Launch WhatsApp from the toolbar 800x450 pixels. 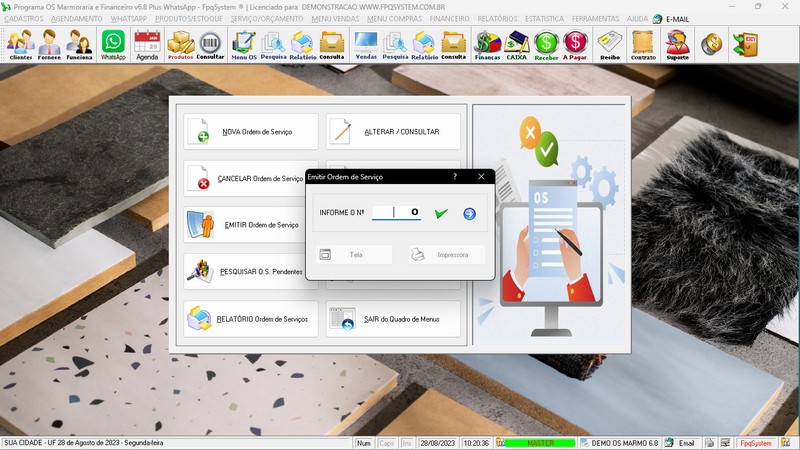(x=113, y=45)
